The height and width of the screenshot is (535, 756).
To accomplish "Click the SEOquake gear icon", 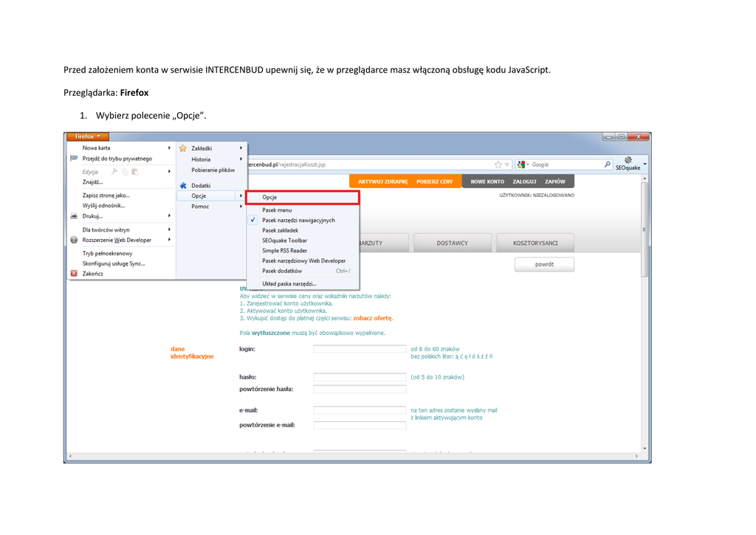I will click(628, 160).
